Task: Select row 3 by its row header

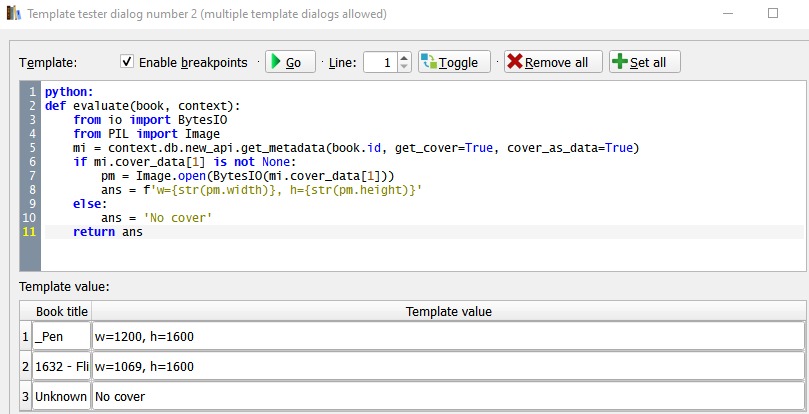Action: click(25, 396)
